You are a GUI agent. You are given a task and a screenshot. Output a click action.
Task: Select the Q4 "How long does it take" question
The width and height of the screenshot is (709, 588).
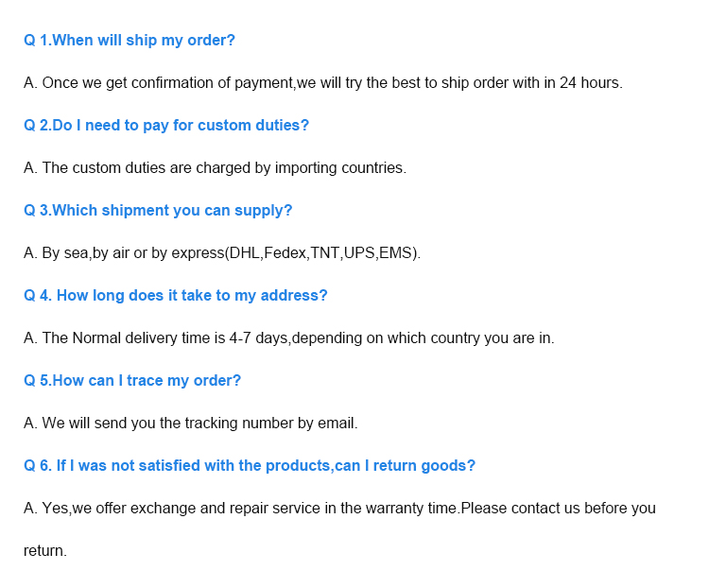pyautogui.click(x=175, y=296)
